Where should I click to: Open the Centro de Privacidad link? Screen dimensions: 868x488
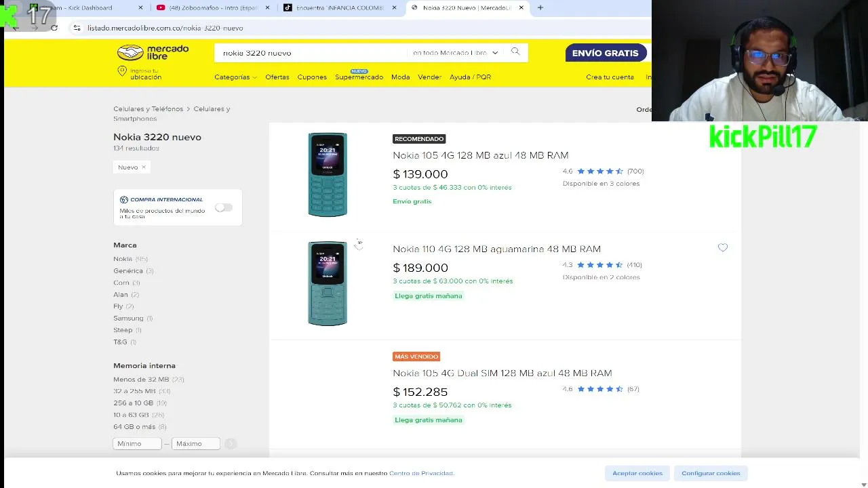point(421,473)
